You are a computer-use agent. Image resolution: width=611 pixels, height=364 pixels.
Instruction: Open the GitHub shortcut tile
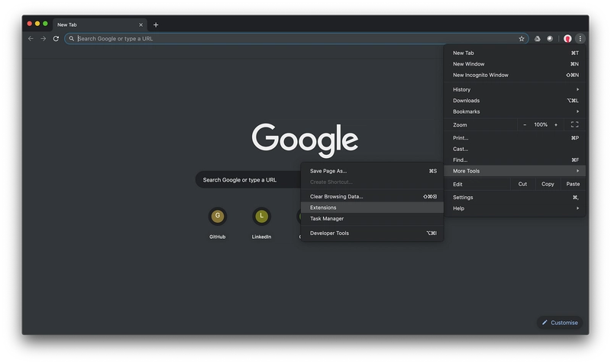[x=218, y=223]
